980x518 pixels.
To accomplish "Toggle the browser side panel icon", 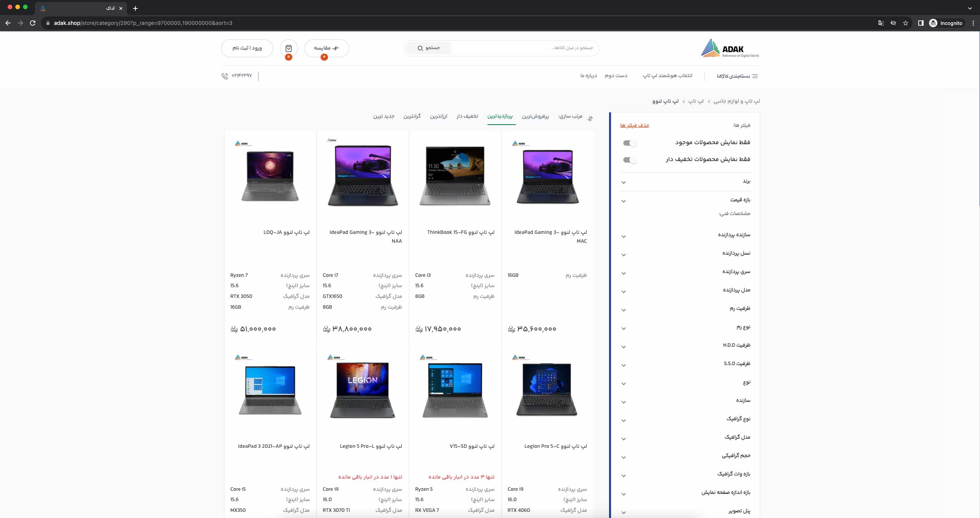I will point(921,23).
